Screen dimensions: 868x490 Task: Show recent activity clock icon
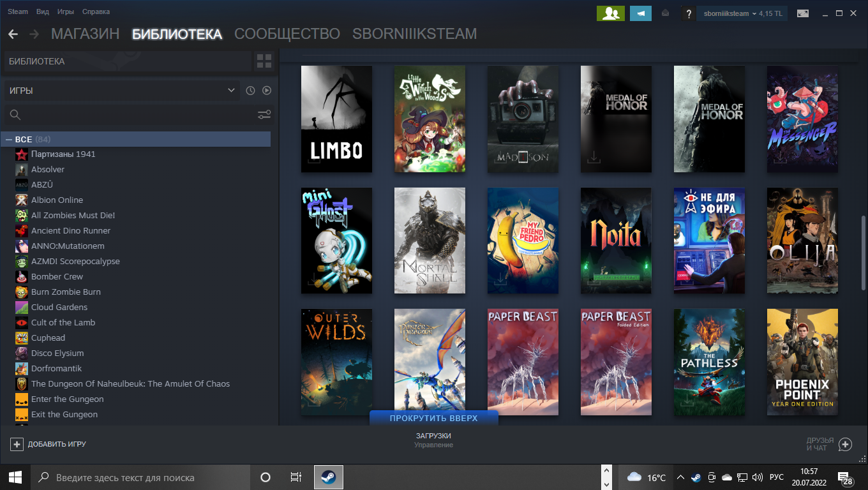[250, 91]
